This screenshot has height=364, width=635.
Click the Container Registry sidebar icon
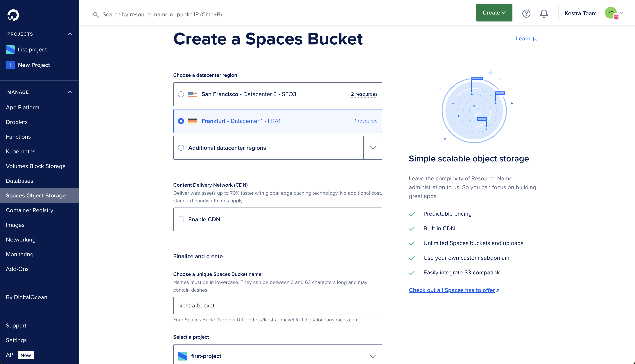pyautogui.click(x=30, y=210)
